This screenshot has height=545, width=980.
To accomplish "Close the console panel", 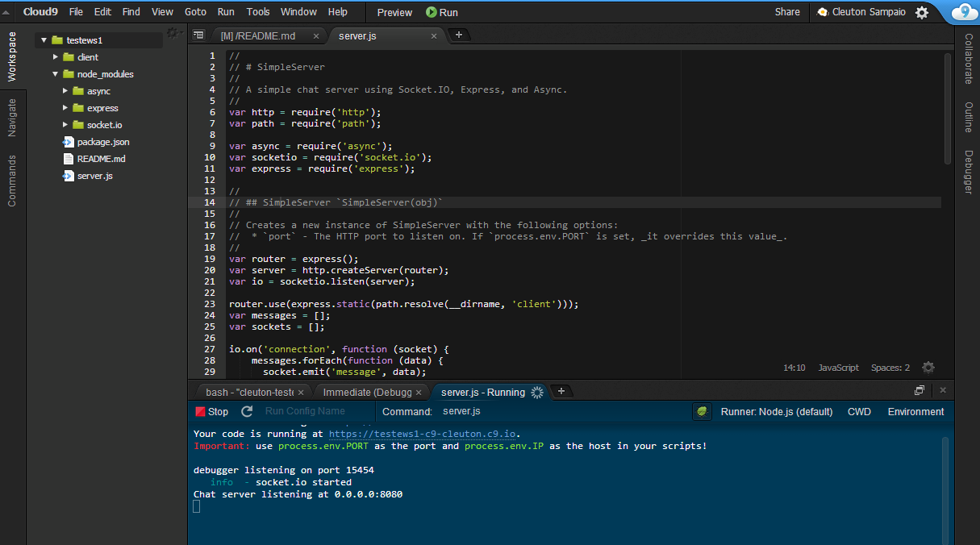I will point(943,390).
